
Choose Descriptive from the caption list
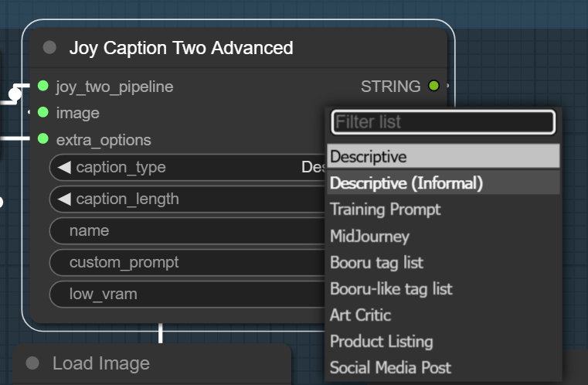[x=444, y=156]
